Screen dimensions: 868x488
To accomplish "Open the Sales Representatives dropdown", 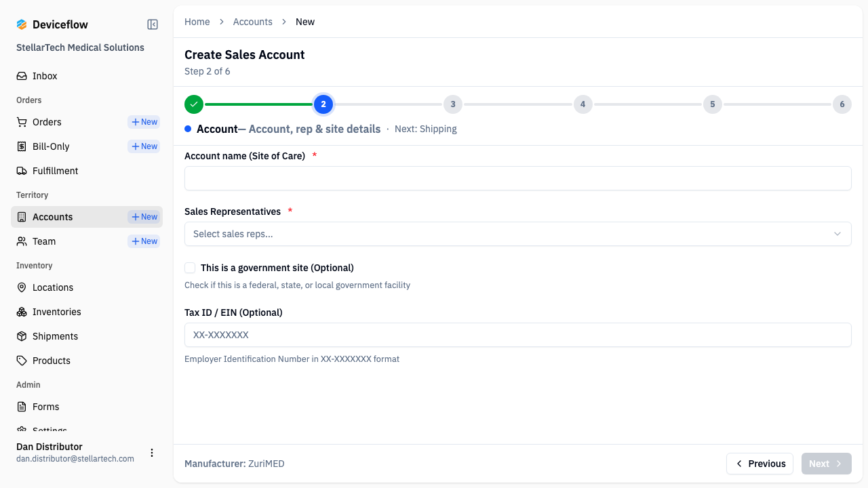I will point(517,233).
